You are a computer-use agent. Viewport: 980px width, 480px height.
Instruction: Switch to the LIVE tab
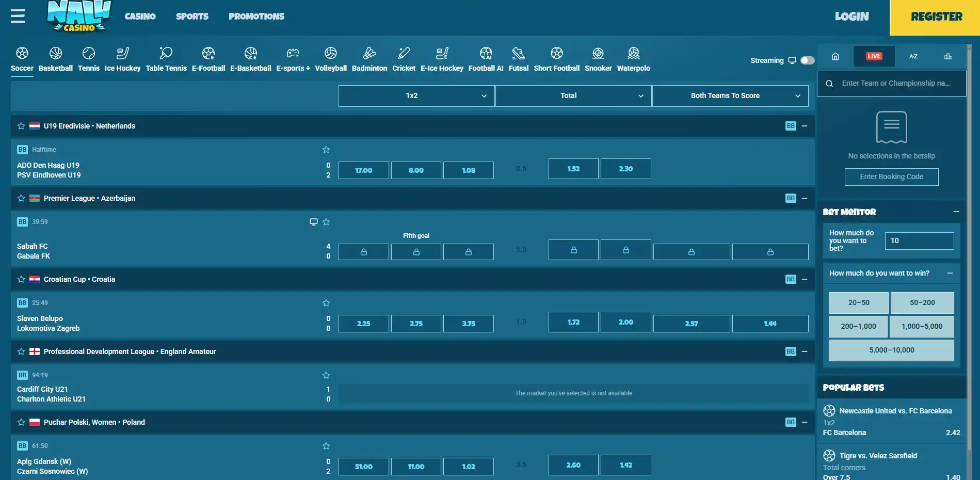tap(874, 56)
